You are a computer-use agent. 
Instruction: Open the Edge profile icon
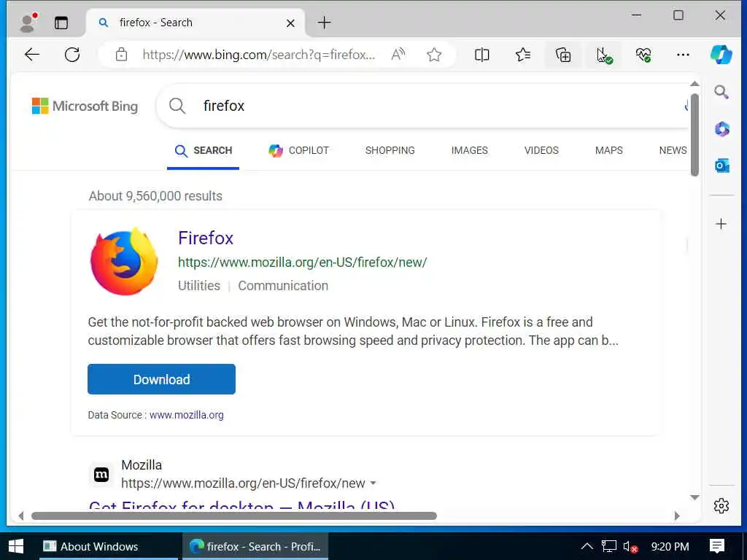[x=28, y=23]
